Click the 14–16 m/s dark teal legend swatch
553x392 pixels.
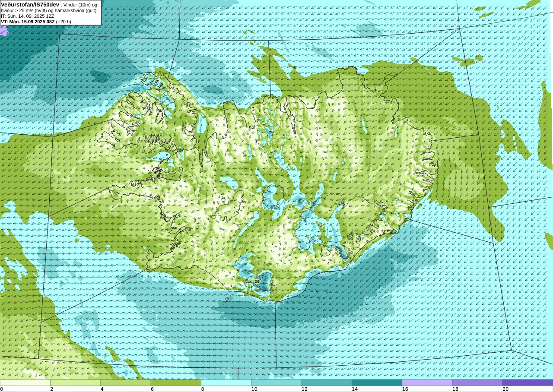tap(377, 383)
